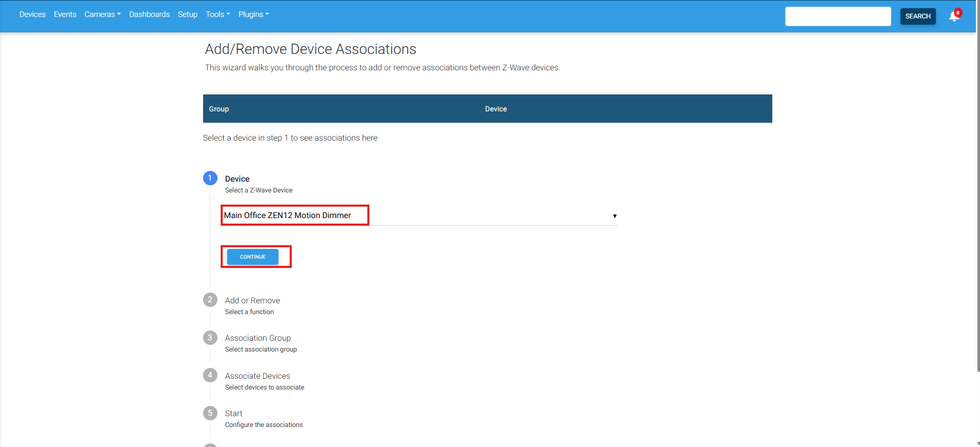Click step 2 Add or Remove circle
This screenshot has height=447, width=980.
210,300
